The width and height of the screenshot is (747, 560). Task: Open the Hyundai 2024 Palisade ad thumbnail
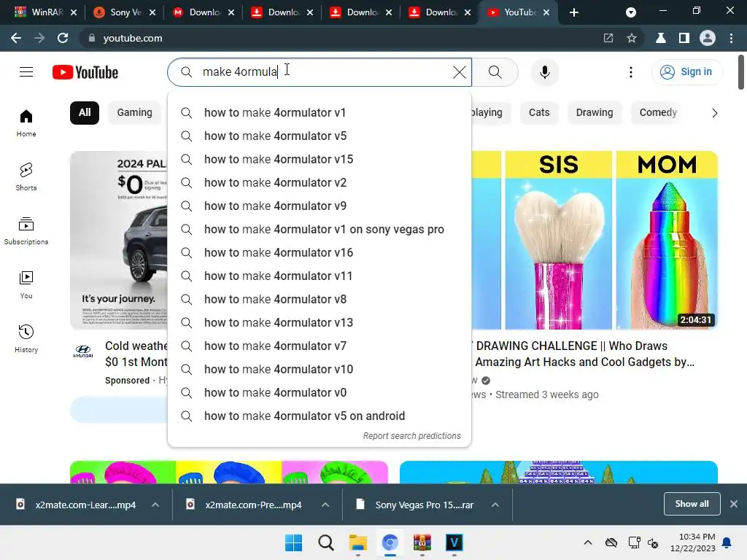[119, 240]
